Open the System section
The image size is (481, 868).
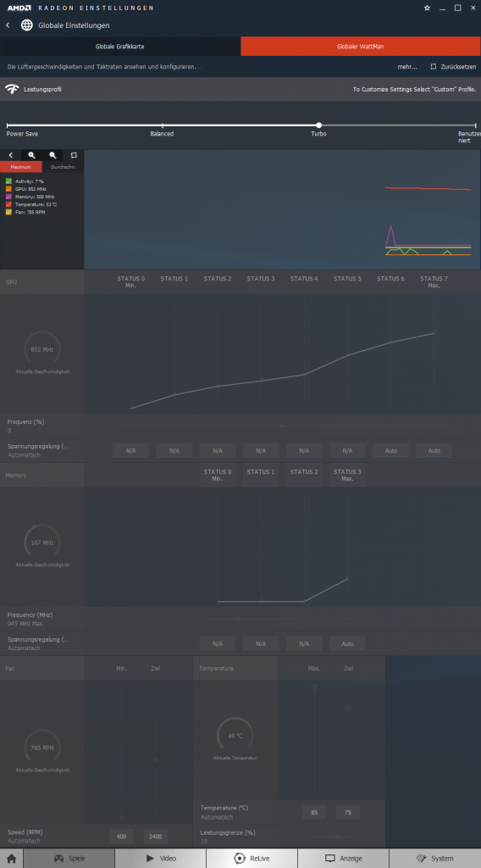click(x=435, y=859)
